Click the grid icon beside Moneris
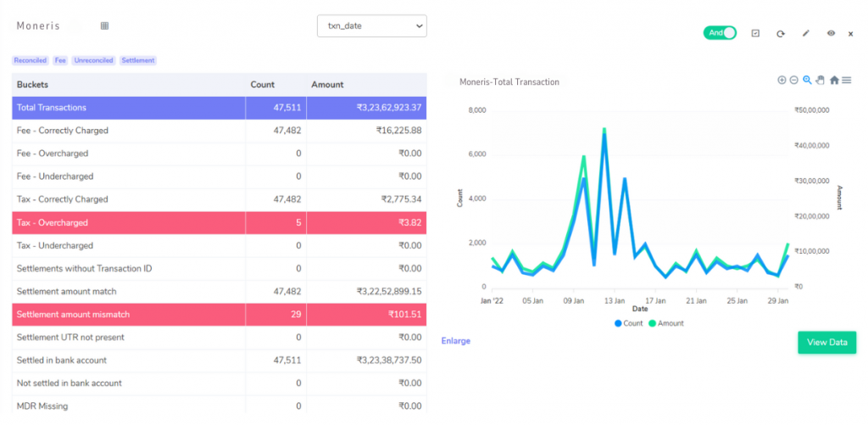868x425 pixels. pyautogui.click(x=104, y=26)
